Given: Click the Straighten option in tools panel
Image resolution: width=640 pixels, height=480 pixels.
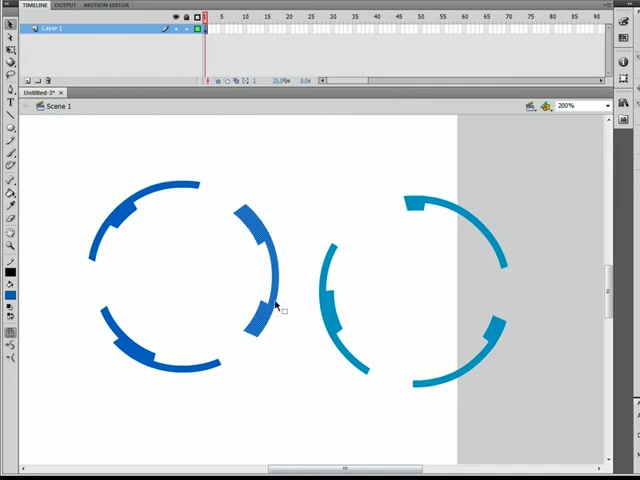Looking at the screenshot, I should (10, 358).
